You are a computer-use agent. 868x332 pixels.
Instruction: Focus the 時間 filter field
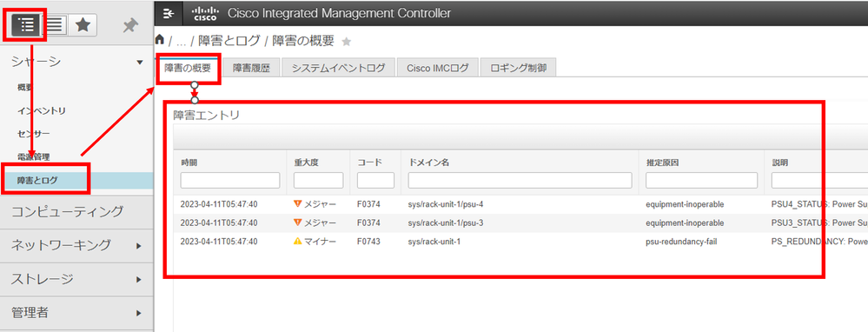229,181
